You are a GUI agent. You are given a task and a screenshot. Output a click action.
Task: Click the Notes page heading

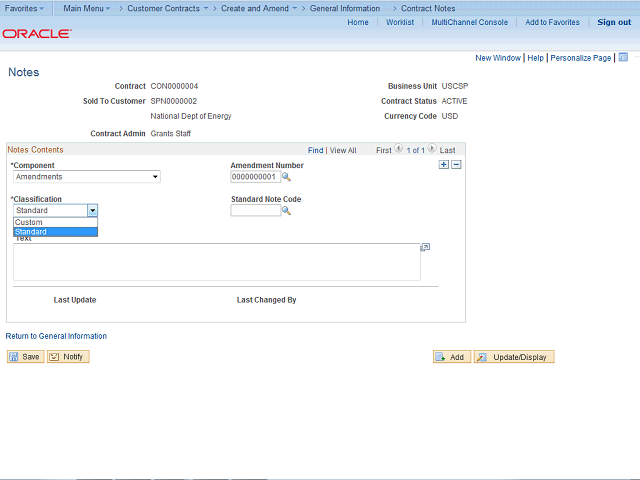pyautogui.click(x=24, y=72)
